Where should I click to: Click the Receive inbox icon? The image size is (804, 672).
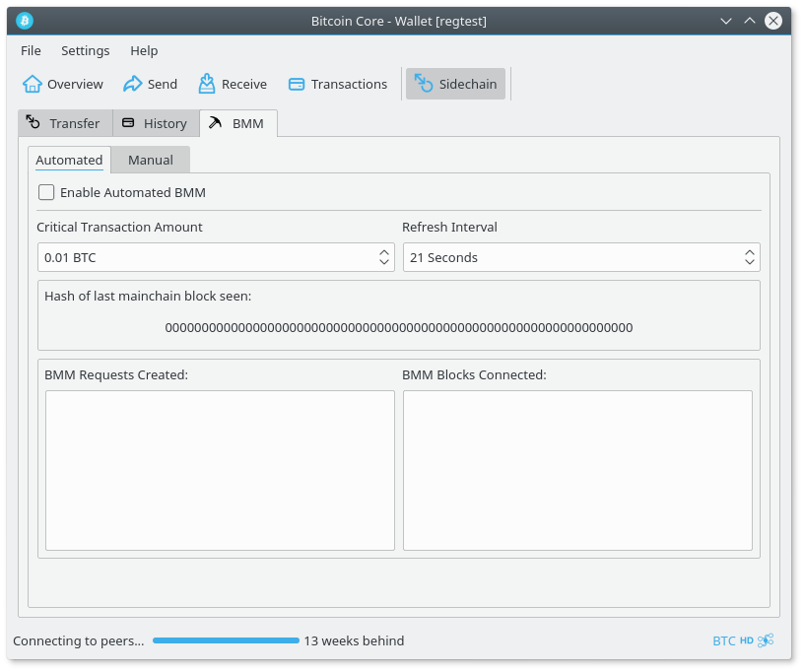(x=207, y=84)
